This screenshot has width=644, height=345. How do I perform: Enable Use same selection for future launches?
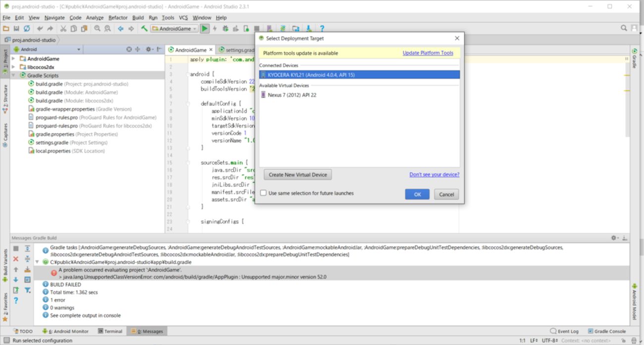[x=264, y=193]
